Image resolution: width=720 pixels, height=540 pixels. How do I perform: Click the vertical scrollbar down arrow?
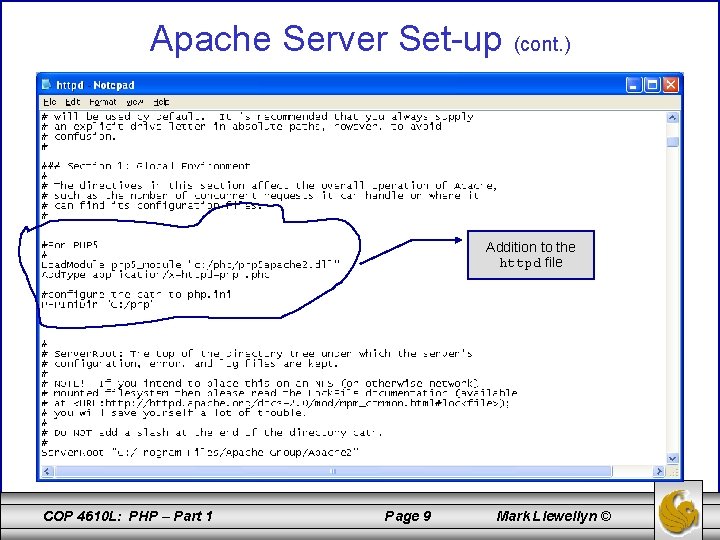pyautogui.click(x=672, y=458)
